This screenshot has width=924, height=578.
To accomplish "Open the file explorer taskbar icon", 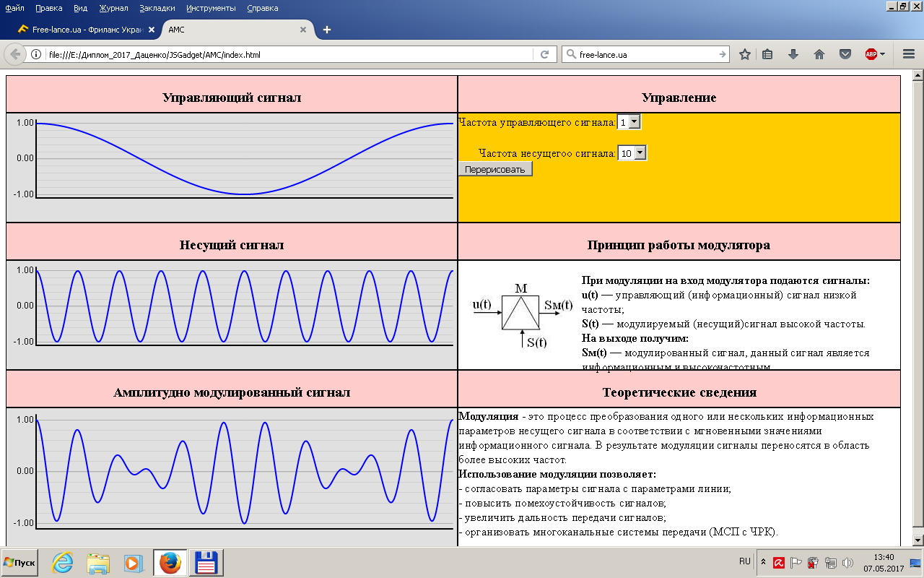I will point(98,563).
